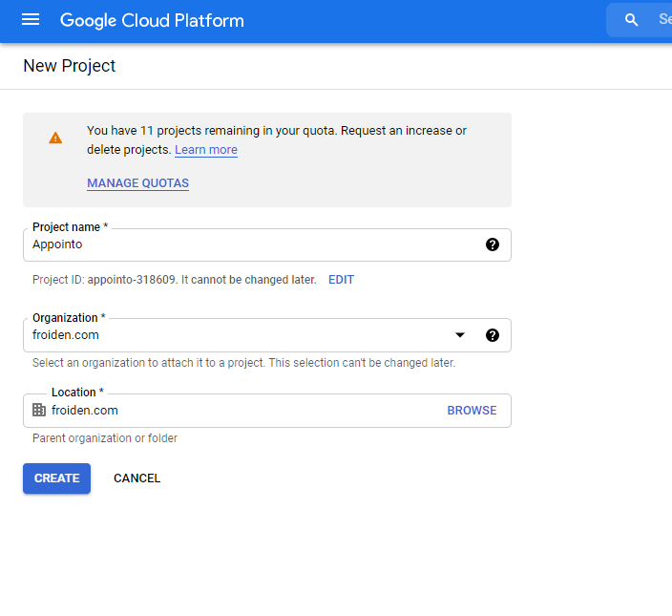This screenshot has width=672, height=616.
Task: Click the search magnifier icon
Action: (631, 20)
